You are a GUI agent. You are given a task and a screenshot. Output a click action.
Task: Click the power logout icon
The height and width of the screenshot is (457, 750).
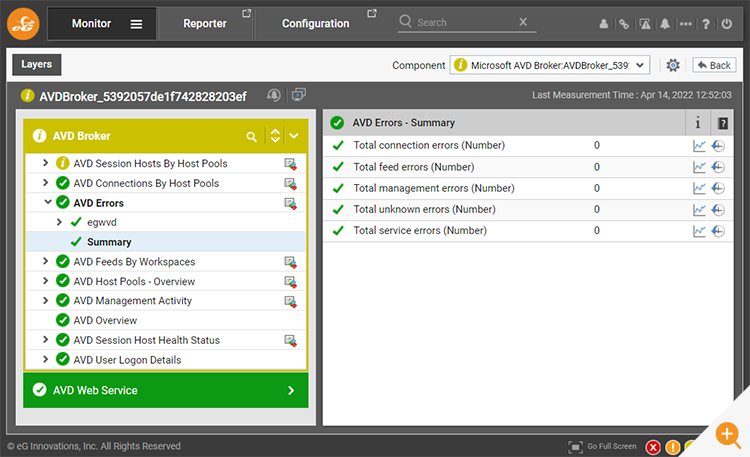pyautogui.click(x=727, y=24)
